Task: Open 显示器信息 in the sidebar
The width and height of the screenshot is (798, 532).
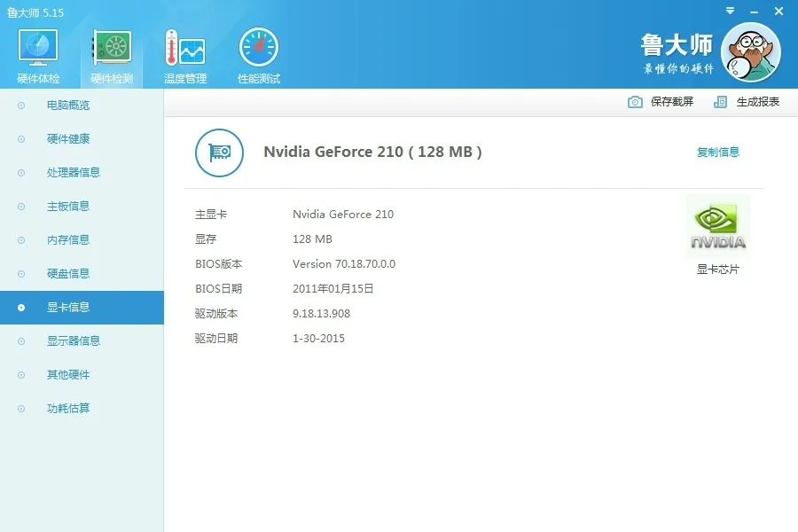Action: point(82,341)
